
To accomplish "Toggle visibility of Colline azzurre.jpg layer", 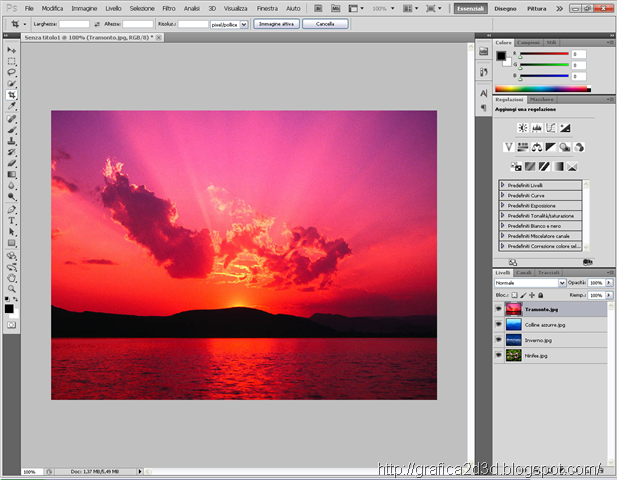I will [x=499, y=325].
